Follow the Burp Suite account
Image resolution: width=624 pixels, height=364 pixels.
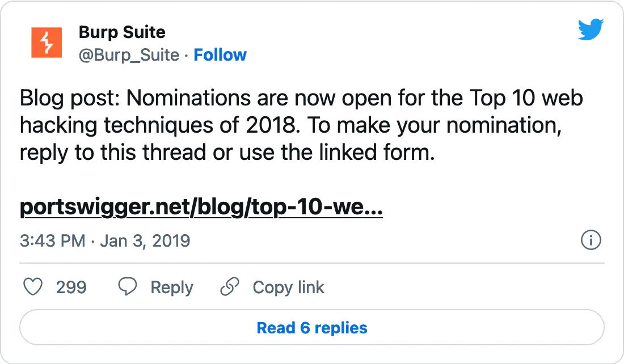[220, 55]
